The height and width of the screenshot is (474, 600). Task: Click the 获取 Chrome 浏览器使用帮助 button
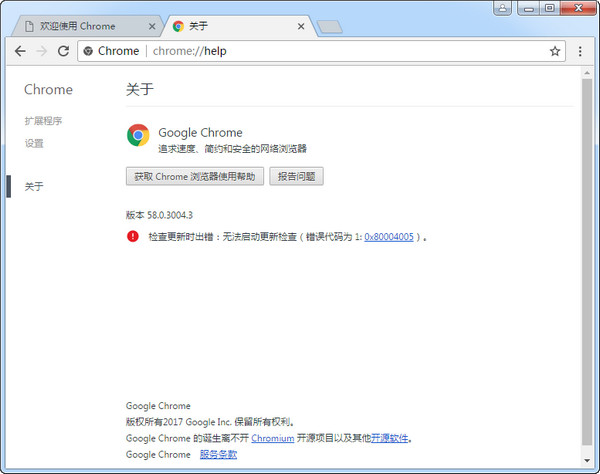[195, 176]
